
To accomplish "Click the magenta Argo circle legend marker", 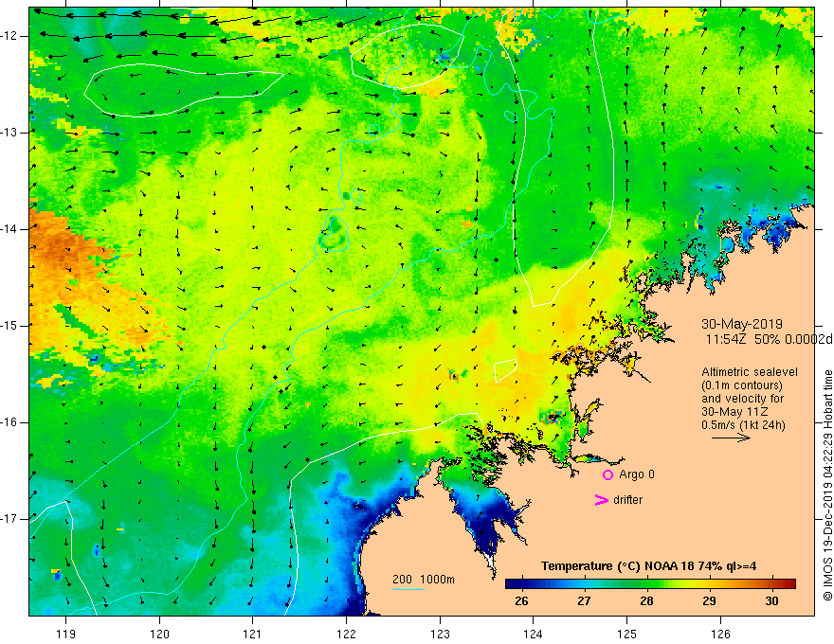I will pyautogui.click(x=607, y=474).
